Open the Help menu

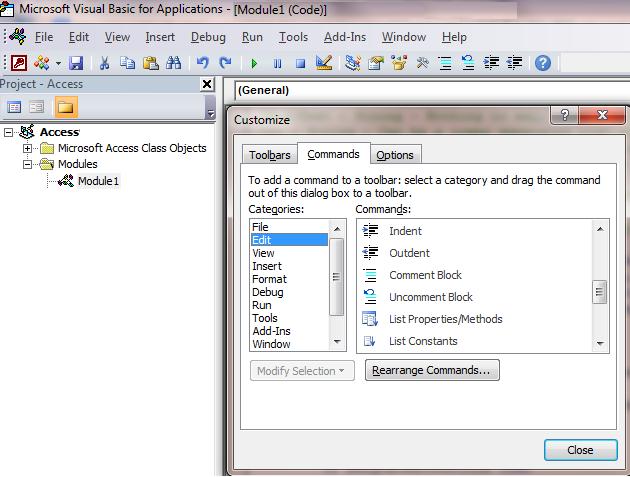[454, 37]
